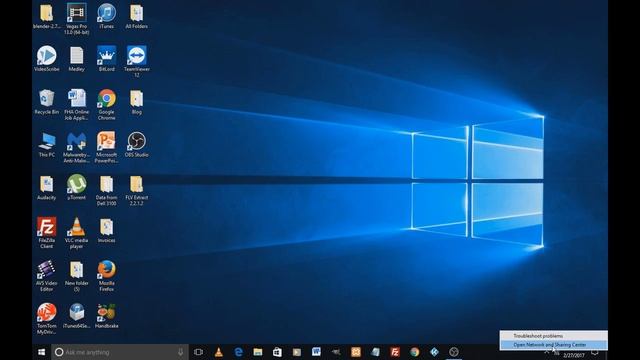
Task: Select the VLC media player shortcut
Action: [77, 233]
